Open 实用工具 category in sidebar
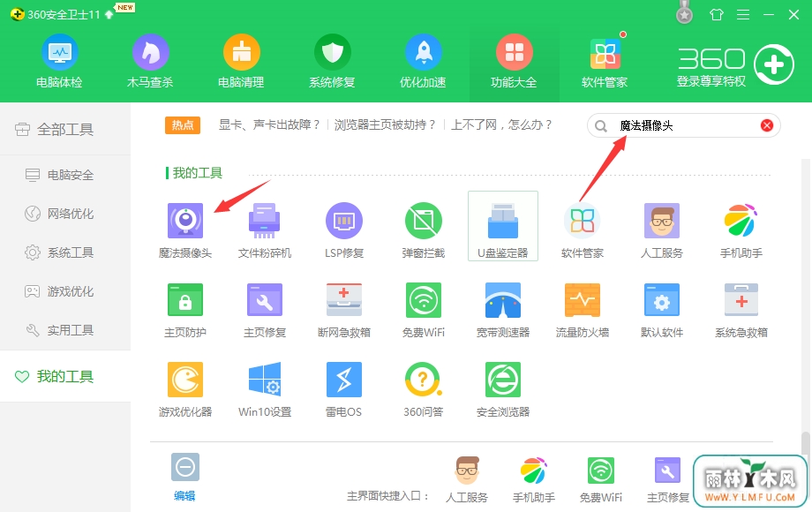Viewport: 812px width, 512px height. (x=65, y=330)
